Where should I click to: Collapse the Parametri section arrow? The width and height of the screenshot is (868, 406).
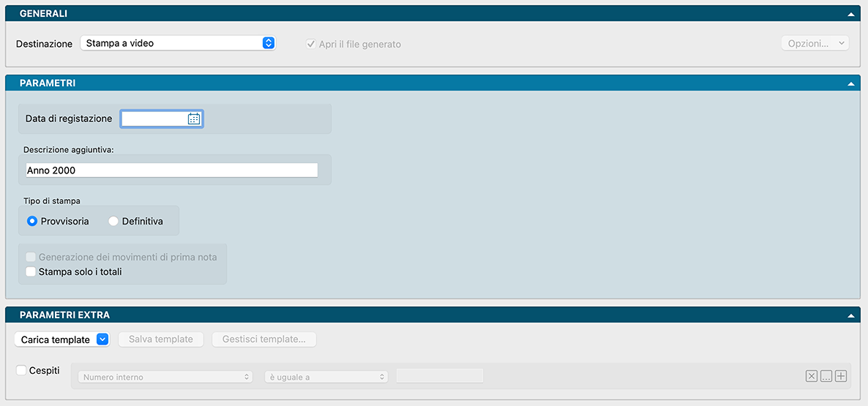851,84
